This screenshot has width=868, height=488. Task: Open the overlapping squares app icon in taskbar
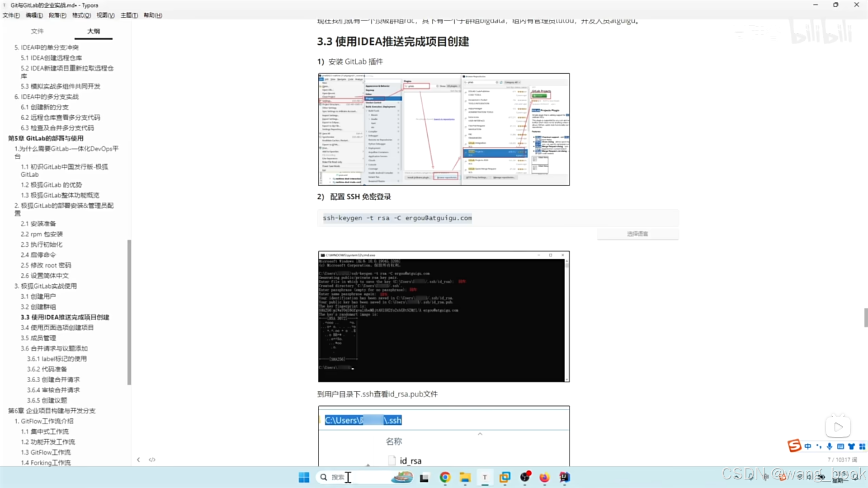coord(505,477)
